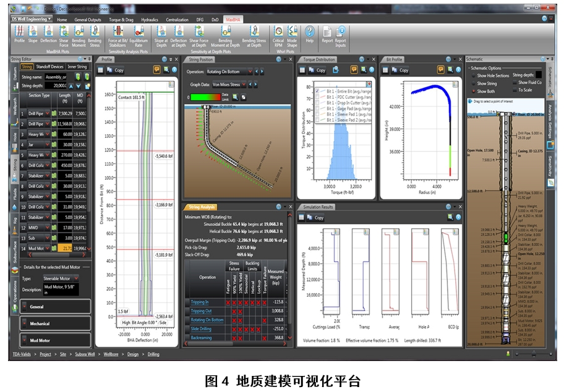Open the Slope at Depth plot
This screenshot has height=392, width=564.
161,36
